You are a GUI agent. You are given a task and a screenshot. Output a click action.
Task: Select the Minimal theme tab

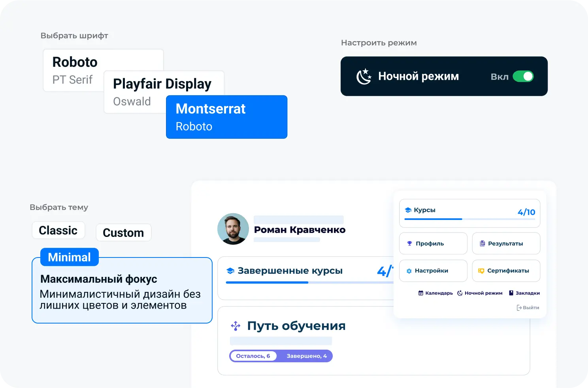[x=69, y=257]
